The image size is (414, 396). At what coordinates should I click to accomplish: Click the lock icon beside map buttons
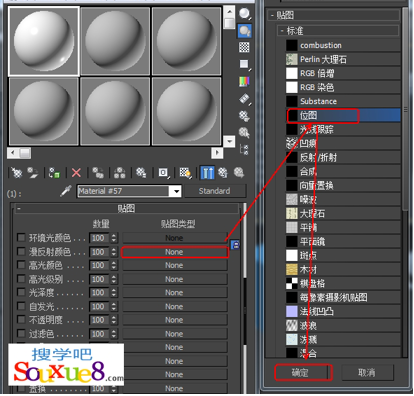(235, 245)
